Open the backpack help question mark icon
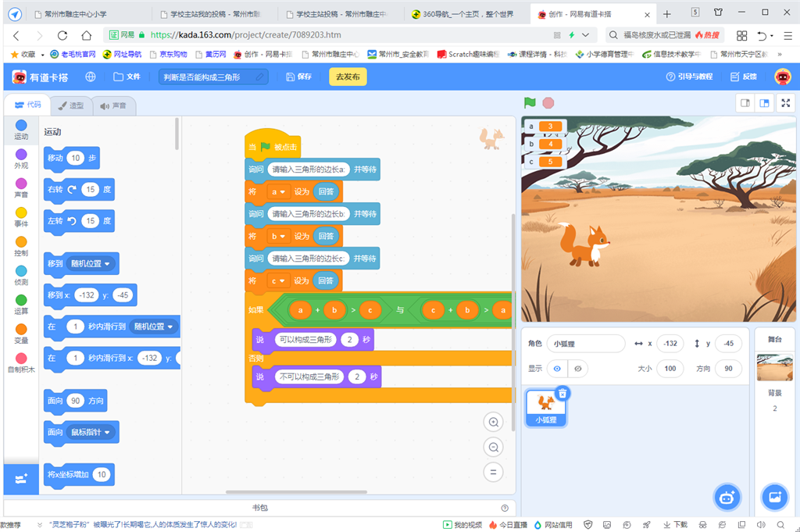 (x=505, y=508)
